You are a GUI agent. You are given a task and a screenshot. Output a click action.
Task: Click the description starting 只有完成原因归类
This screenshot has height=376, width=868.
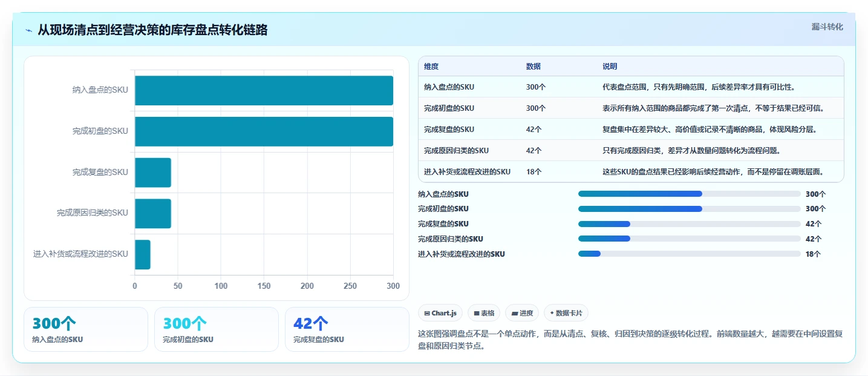pyautogui.click(x=691, y=151)
